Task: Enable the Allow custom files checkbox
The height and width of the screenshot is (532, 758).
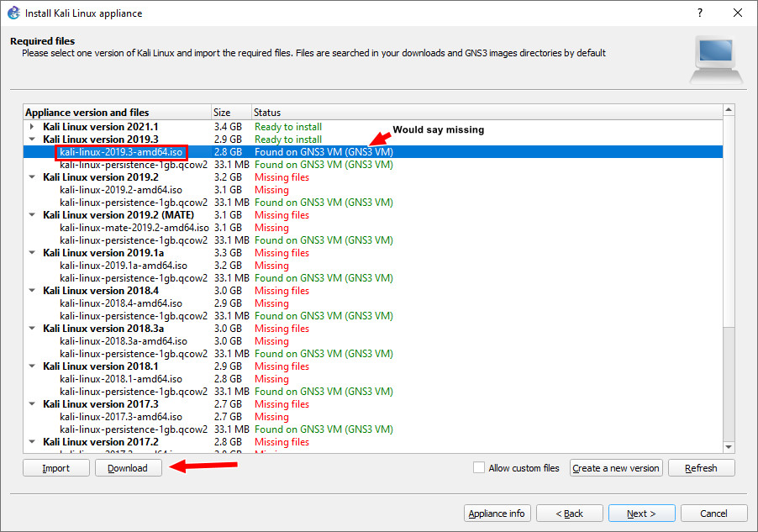Action: click(x=479, y=467)
